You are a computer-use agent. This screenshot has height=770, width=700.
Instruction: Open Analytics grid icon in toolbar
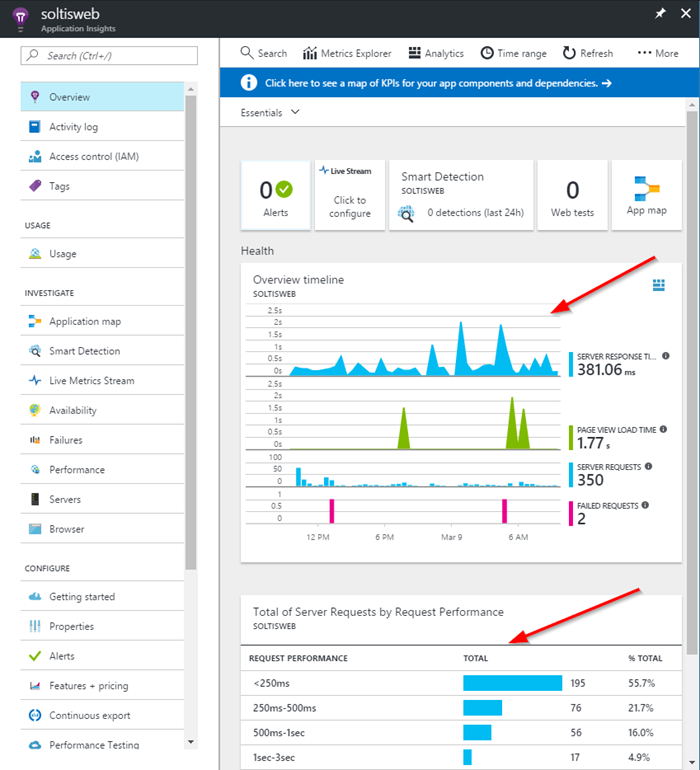[415, 53]
